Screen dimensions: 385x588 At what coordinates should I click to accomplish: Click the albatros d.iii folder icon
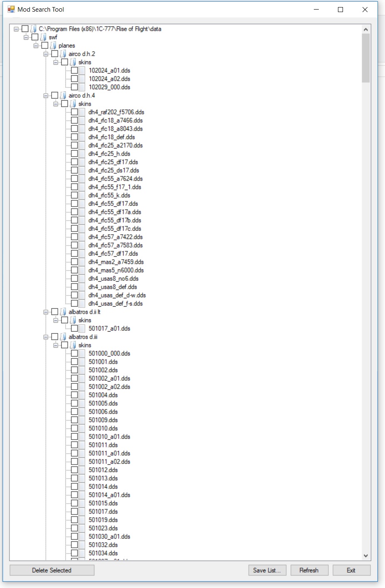tap(63, 337)
